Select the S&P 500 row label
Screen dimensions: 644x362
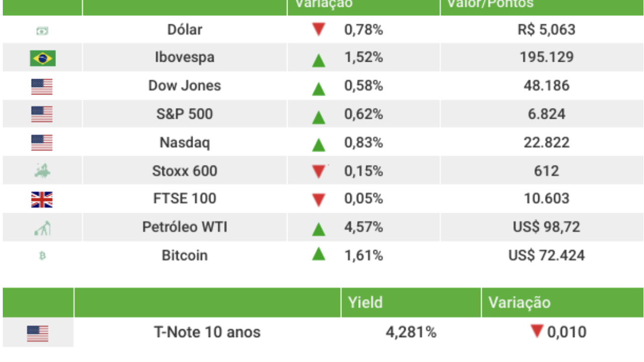[185, 114]
